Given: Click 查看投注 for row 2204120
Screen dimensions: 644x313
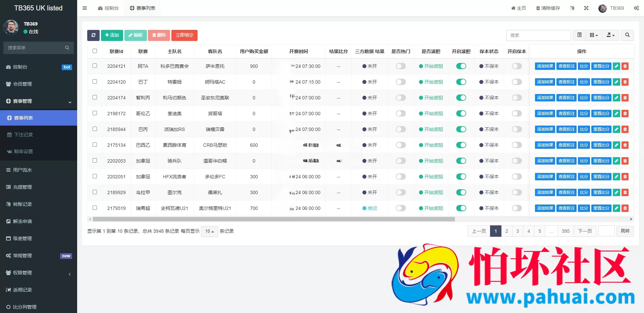Looking at the screenshot, I should coord(567,82).
